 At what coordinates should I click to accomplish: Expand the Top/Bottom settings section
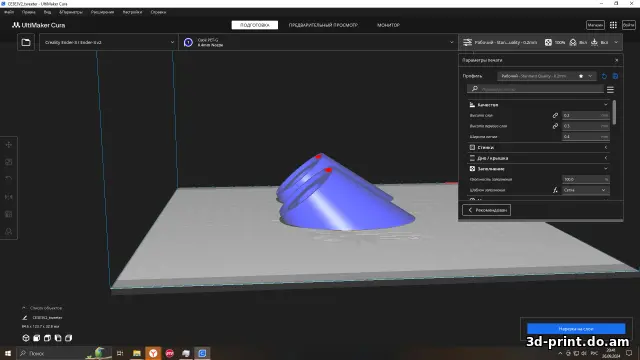[538, 158]
